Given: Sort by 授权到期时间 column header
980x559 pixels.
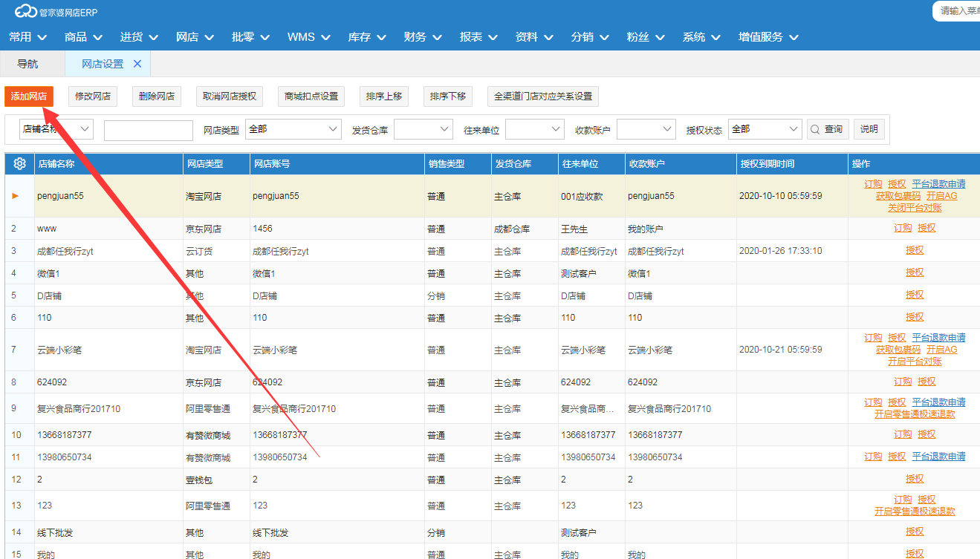Looking at the screenshot, I should pyautogui.click(x=792, y=164).
